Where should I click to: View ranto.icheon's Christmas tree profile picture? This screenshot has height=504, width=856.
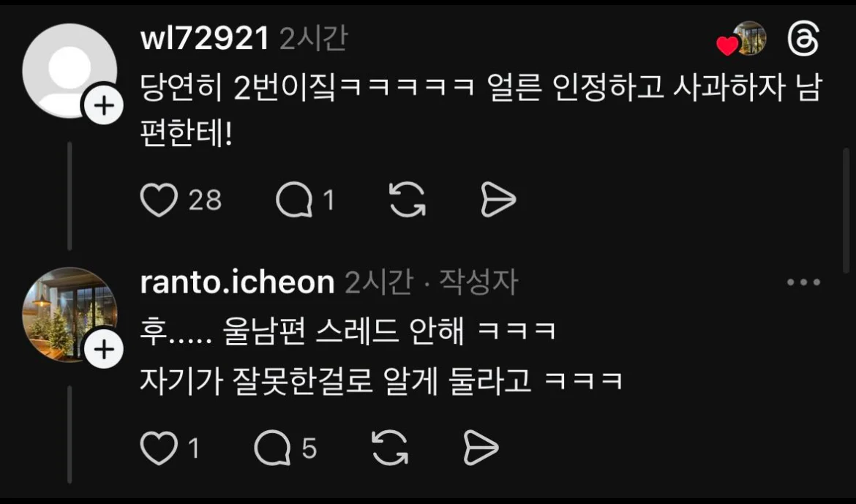pos(70,314)
